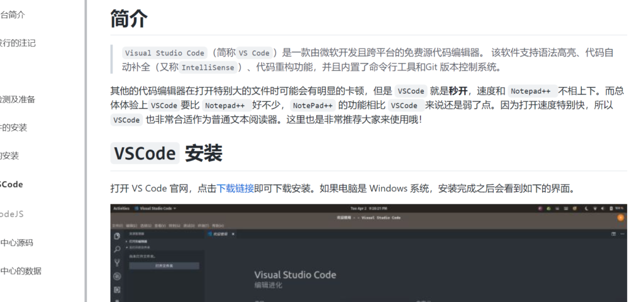644x302 pixels.
Task: Click large Visual Studio Code welcome title
Action: coord(295,275)
